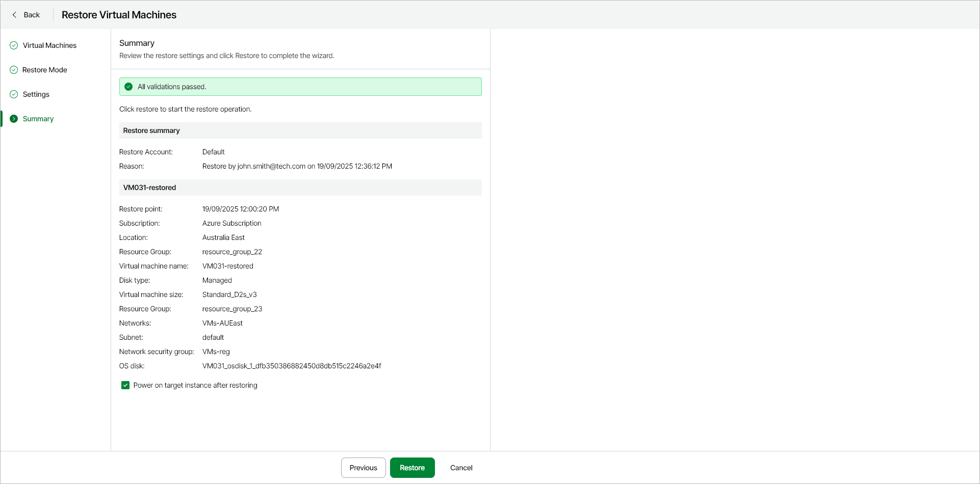980x484 pixels.
Task: Click the OS disk name value
Action: 292,366
